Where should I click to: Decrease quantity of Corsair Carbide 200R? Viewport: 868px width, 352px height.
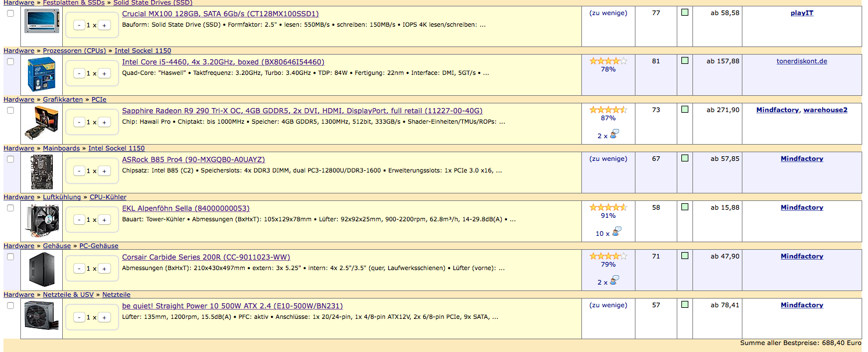click(80, 269)
